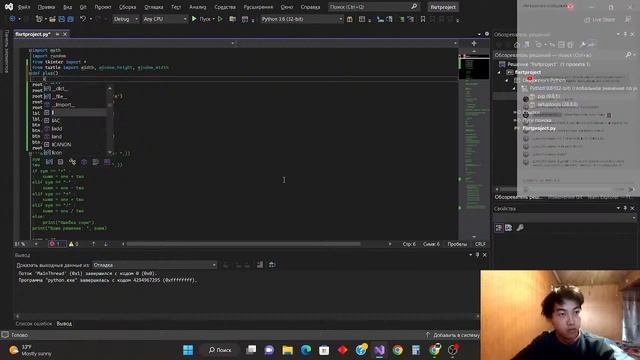Click the Пробелы indentation indicator

(457, 244)
